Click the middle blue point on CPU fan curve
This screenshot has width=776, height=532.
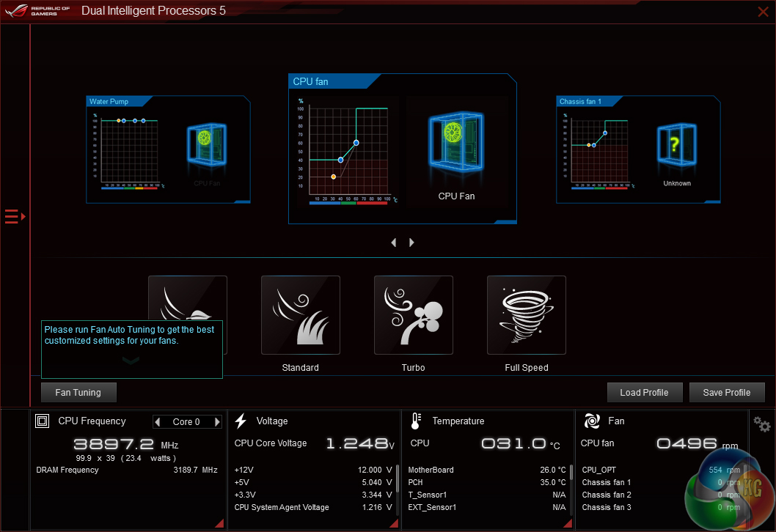pos(340,160)
